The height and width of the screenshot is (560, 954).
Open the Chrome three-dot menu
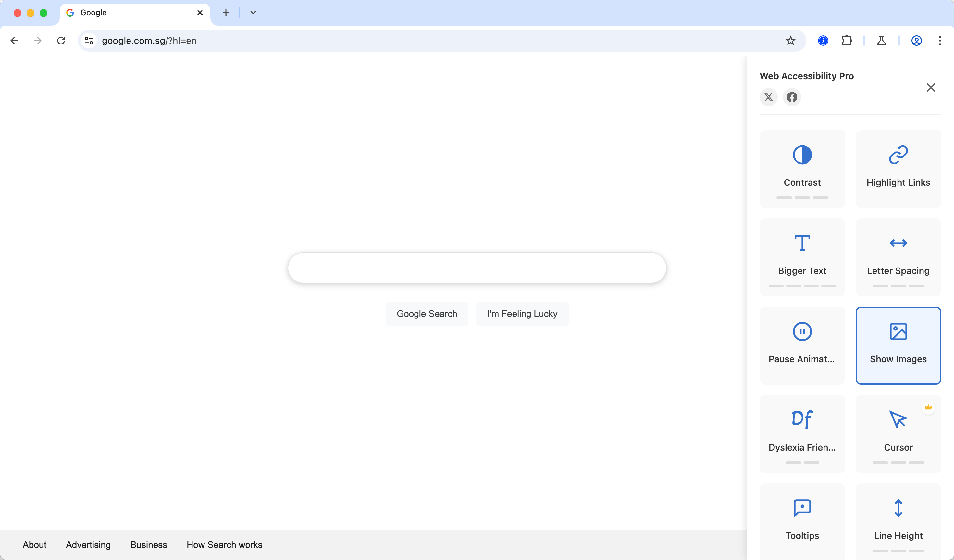click(x=940, y=41)
